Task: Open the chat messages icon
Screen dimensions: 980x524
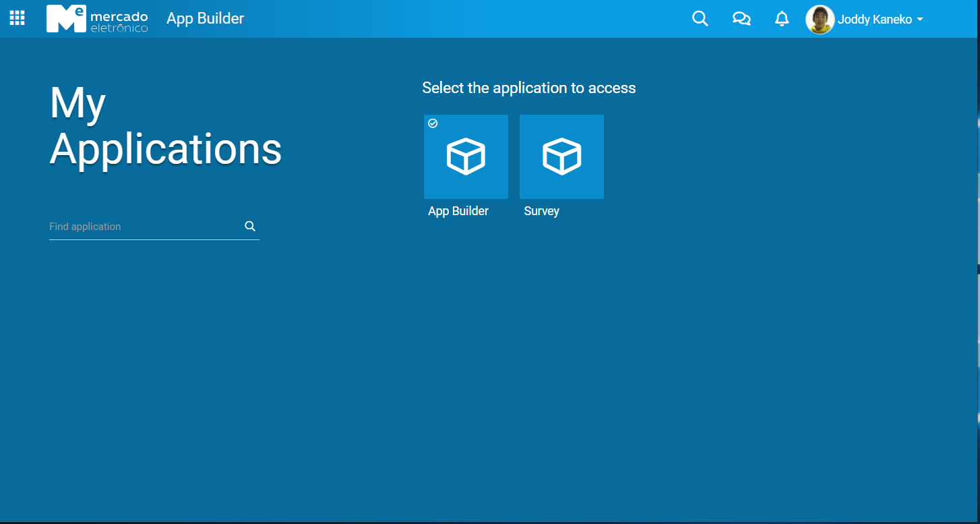Action: 741,19
